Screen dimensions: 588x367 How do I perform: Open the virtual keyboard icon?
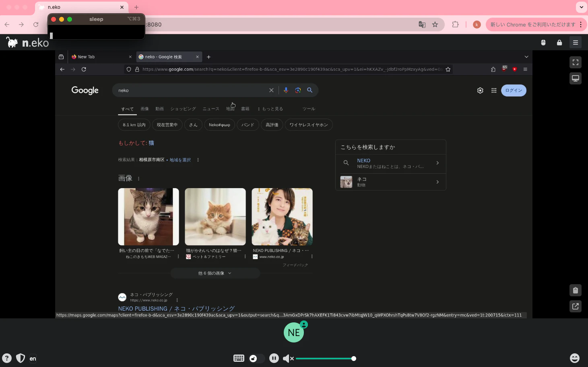tap(239, 358)
